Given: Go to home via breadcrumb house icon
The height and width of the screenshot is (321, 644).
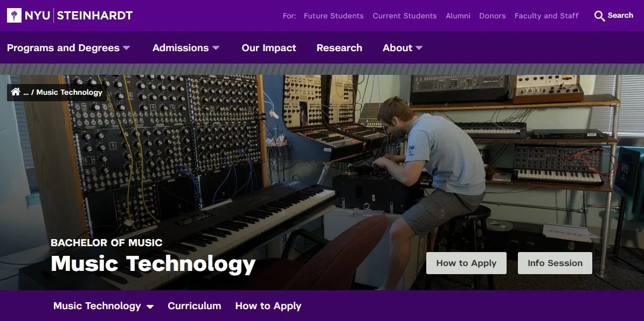Looking at the screenshot, I should pos(16,92).
